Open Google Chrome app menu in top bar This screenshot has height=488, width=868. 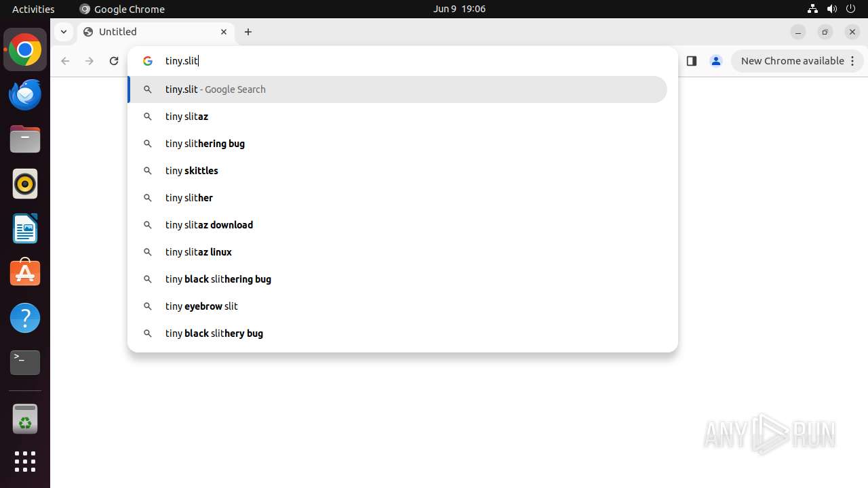pos(122,9)
